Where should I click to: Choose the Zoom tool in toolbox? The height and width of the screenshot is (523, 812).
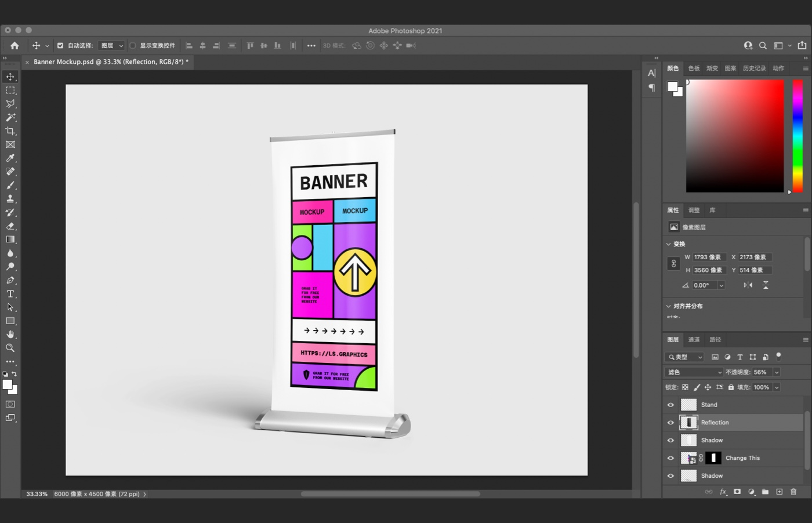10,348
